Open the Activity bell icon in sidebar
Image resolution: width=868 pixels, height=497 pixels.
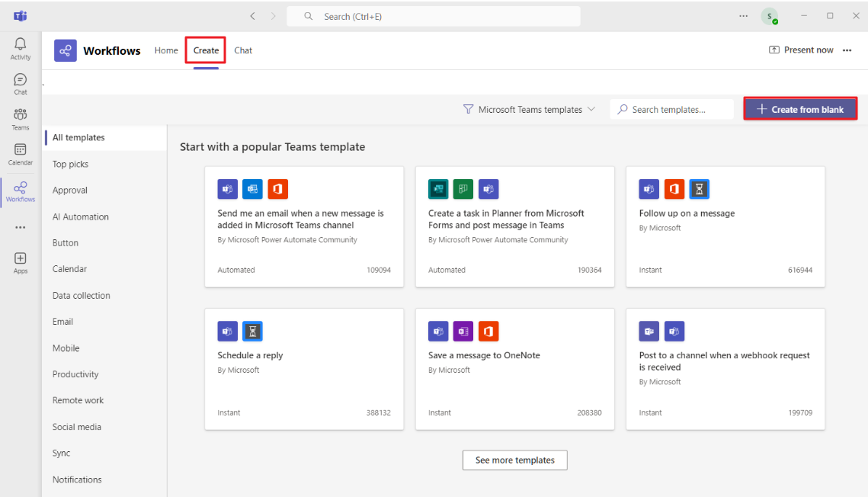pyautogui.click(x=21, y=48)
